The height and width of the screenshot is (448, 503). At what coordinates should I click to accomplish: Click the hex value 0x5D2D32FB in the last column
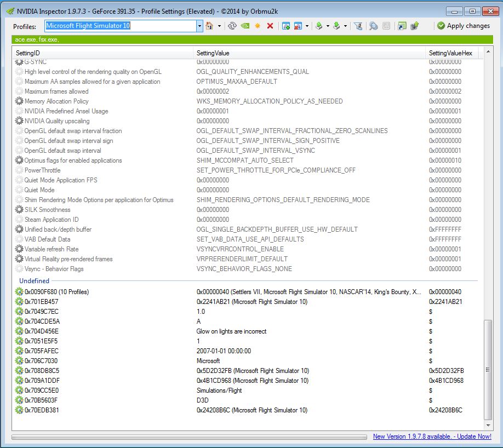pos(446,371)
